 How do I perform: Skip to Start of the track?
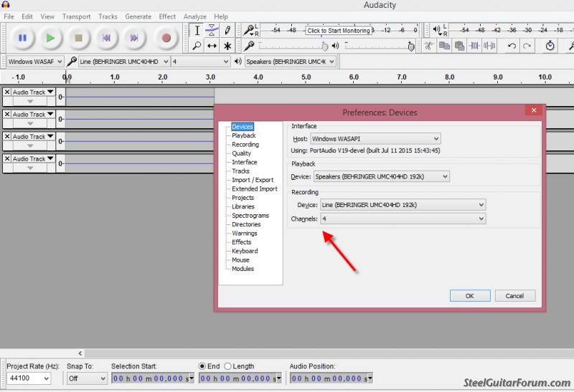tap(106, 37)
